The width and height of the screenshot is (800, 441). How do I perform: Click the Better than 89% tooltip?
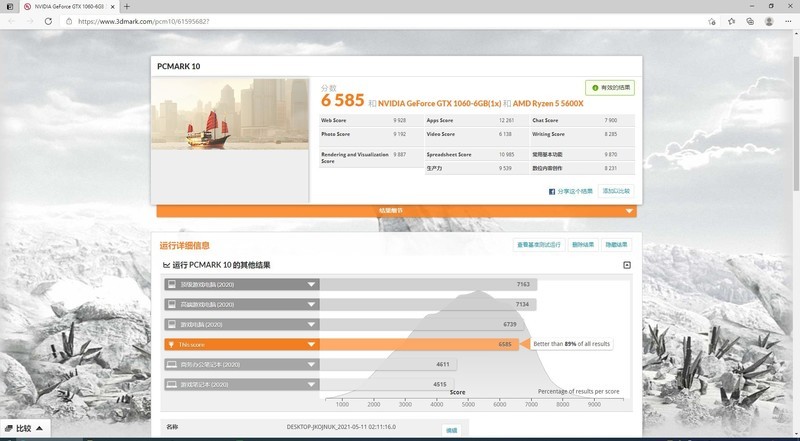click(x=571, y=344)
